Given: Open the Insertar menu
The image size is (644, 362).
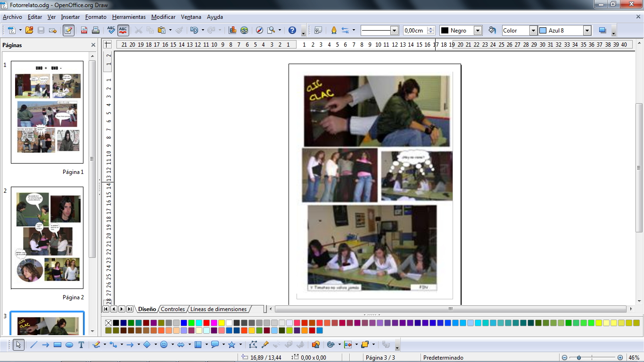Looking at the screenshot, I should coord(70,17).
